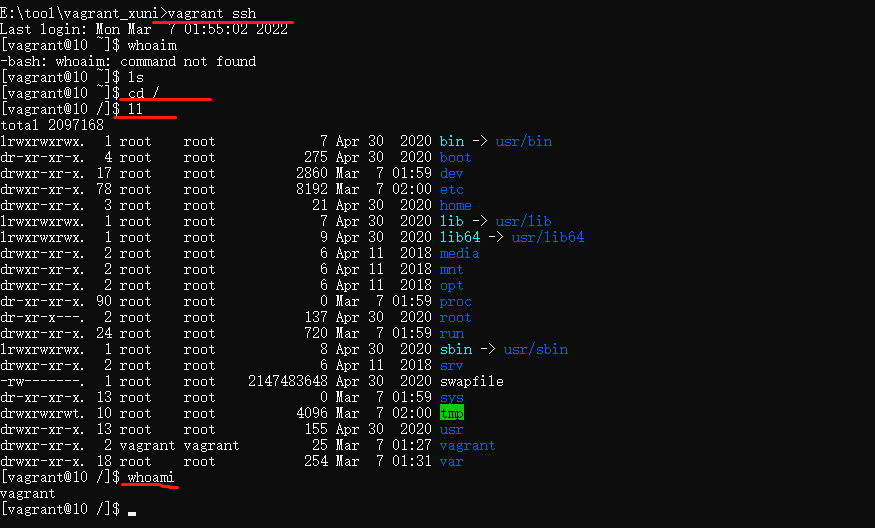
Task: Click the link count '78' in the etc row
Action: point(104,189)
